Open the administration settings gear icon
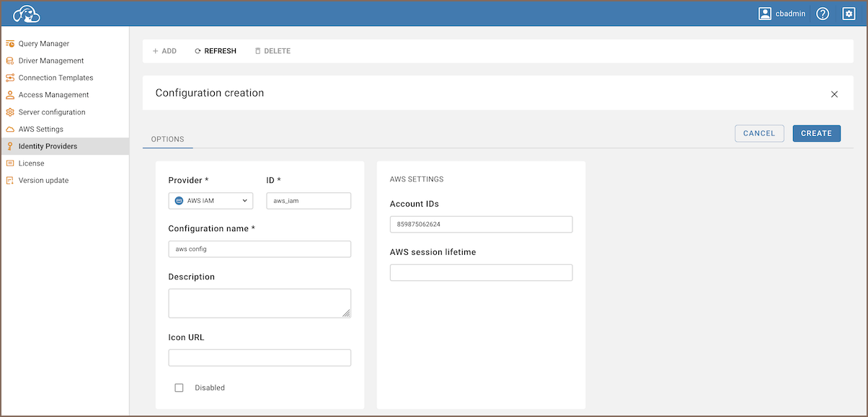Image resolution: width=868 pixels, height=417 pixels. (x=849, y=14)
